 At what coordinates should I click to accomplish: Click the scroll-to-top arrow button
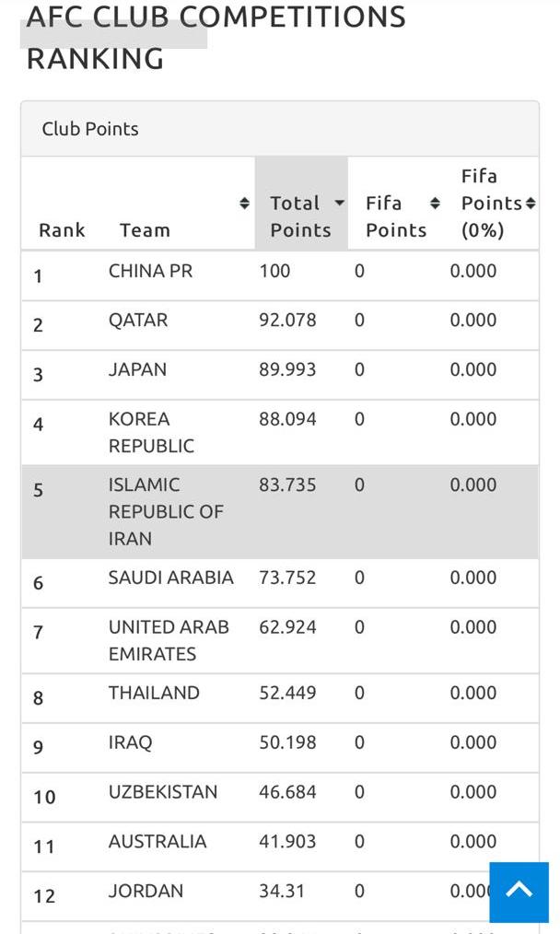pos(519,892)
